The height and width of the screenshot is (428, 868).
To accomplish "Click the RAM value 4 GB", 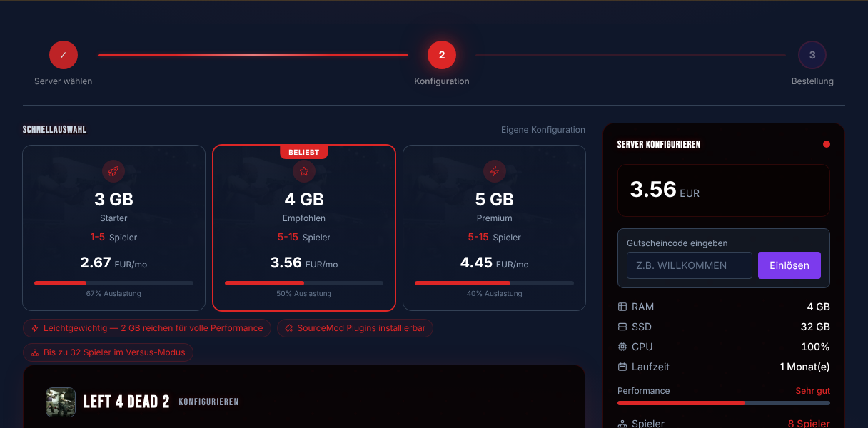I will 819,307.
